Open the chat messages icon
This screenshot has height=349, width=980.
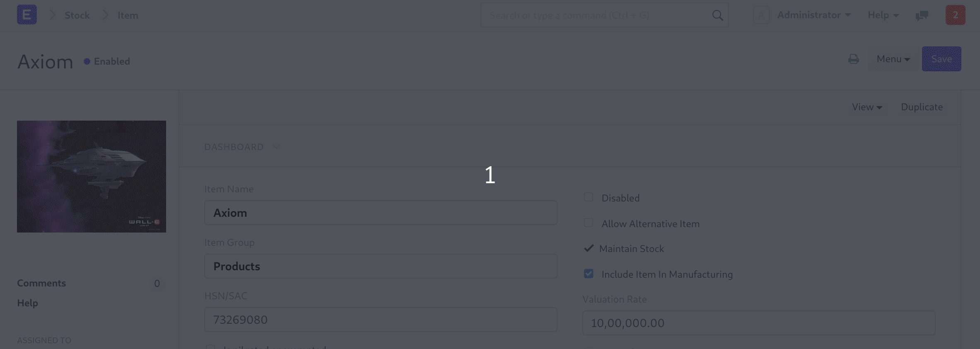click(922, 16)
